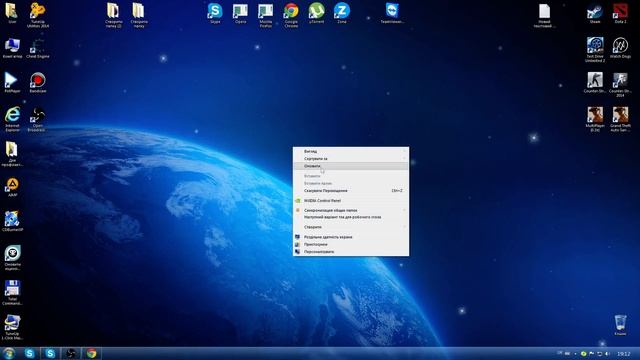Select folder named Створити папку (2)
This screenshot has width=640, height=360.
(x=113, y=15)
